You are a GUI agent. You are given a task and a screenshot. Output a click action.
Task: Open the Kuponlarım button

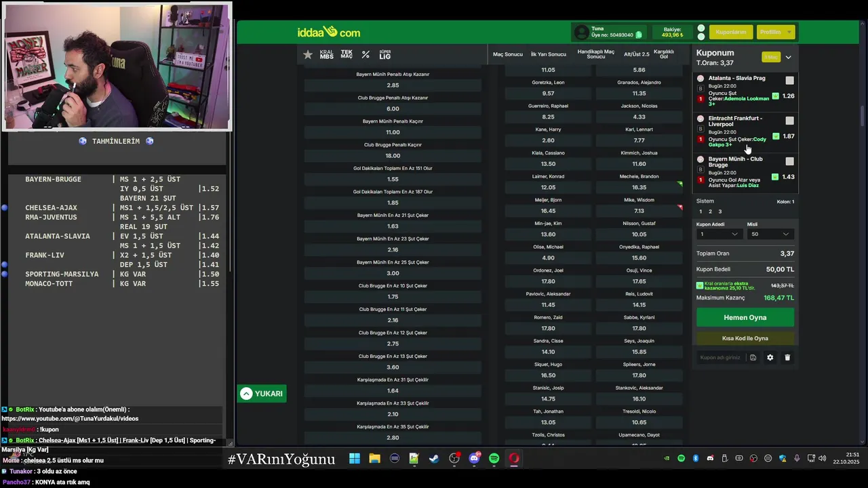pos(730,32)
